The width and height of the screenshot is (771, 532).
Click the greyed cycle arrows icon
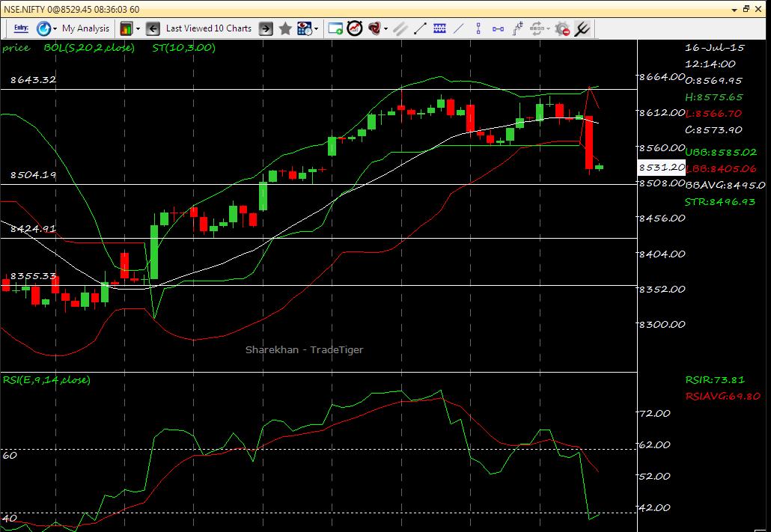click(x=537, y=28)
